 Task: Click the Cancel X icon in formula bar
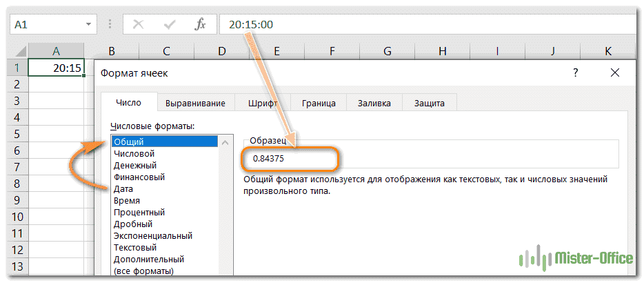[x=138, y=24]
